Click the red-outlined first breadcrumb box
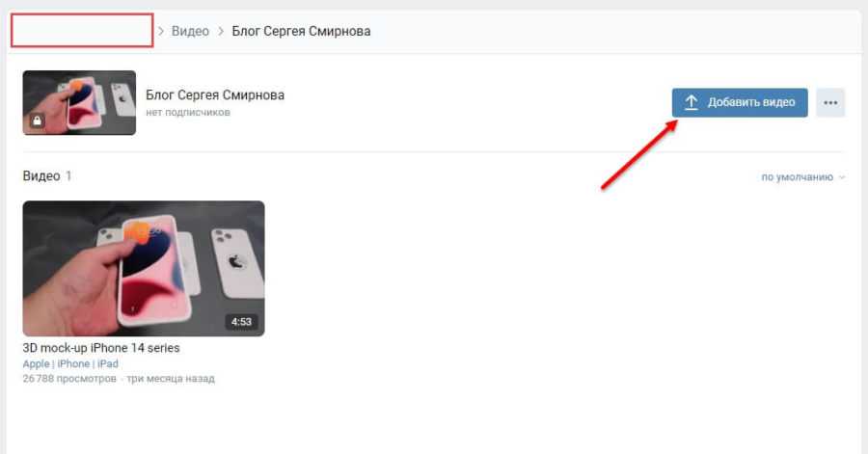Screen dimensions: 868x454 click(82, 31)
